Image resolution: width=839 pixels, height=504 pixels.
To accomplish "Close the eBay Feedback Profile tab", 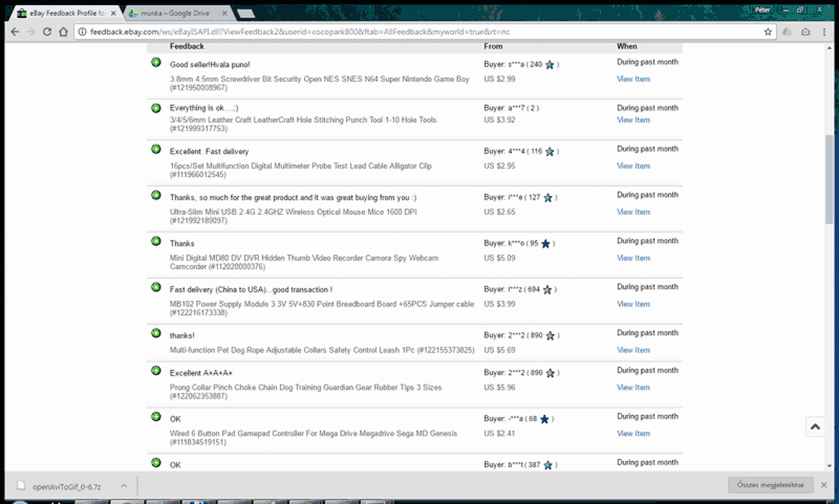I will [112, 12].
